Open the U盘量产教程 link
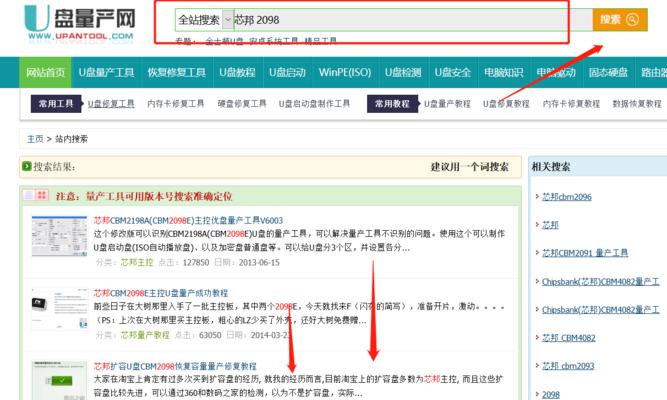 click(447, 103)
